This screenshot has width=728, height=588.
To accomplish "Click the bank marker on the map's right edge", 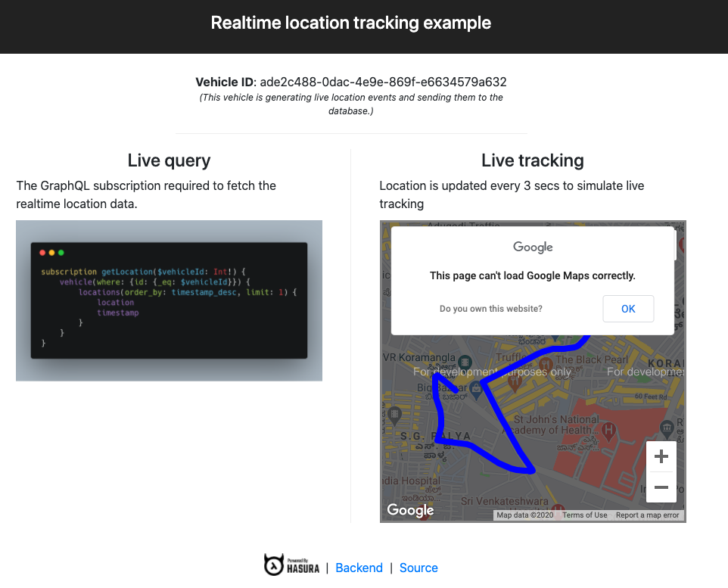I will point(667,429).
